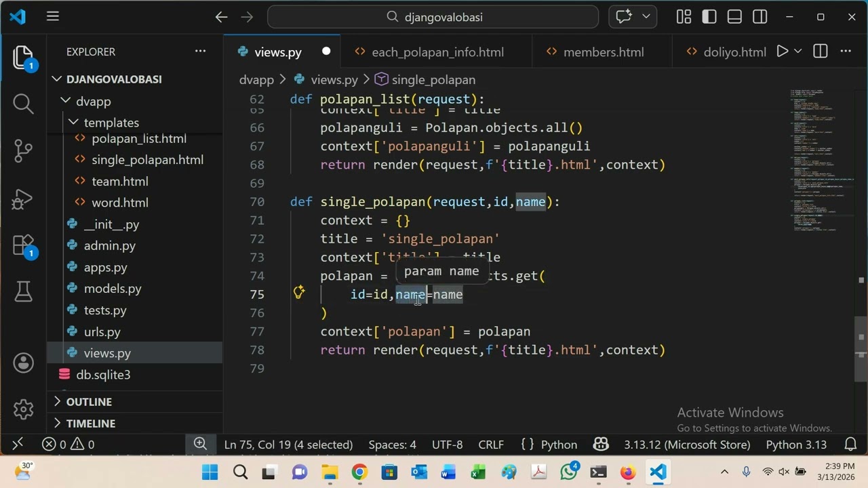The height and width of the screenshot is (488, 868).
Task: Open Explorer Views and More Actions ellipsis
Action: point(200,52)
